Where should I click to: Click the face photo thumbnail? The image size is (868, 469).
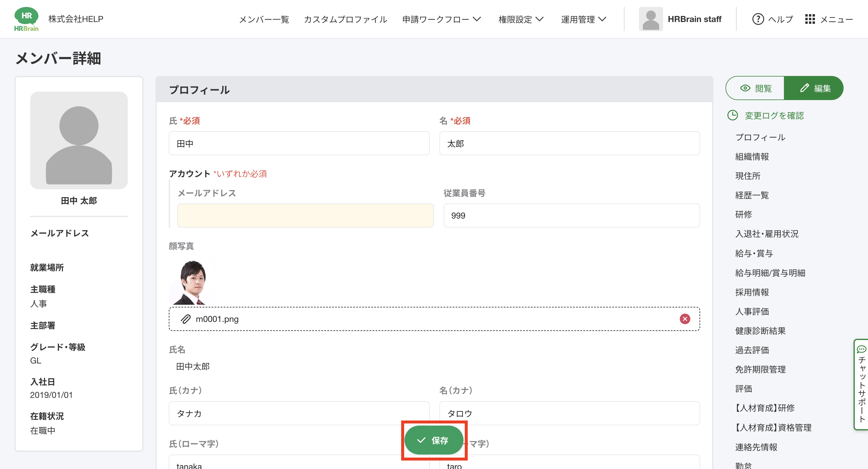pyautogui.click(x=193, y=282)
